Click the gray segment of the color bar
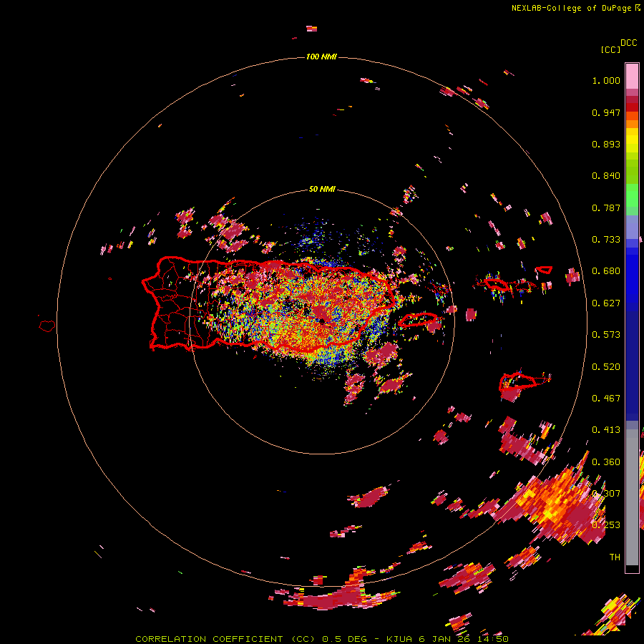Viewport: 644px width, 644px height. [632, 497]
